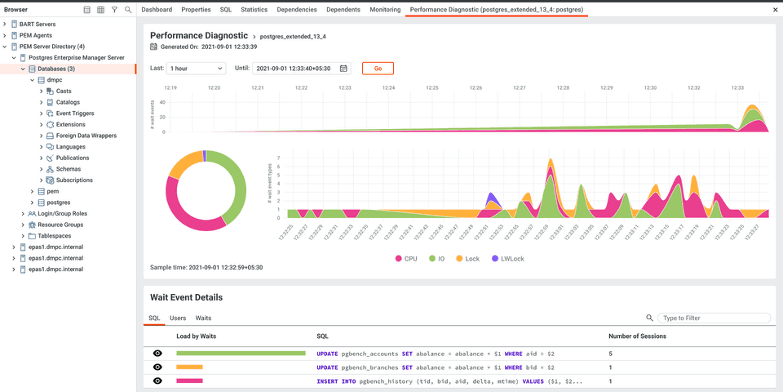Image resolution: width=784 pixels, height=392 pixels.
Task: Click the pem database icon
Action: (41, 191)
